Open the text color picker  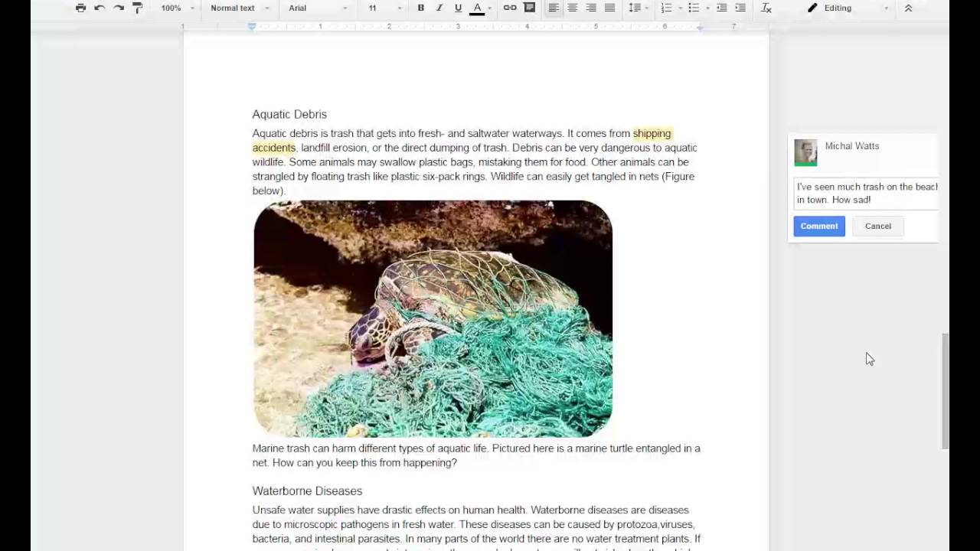(x=477, y=8)
